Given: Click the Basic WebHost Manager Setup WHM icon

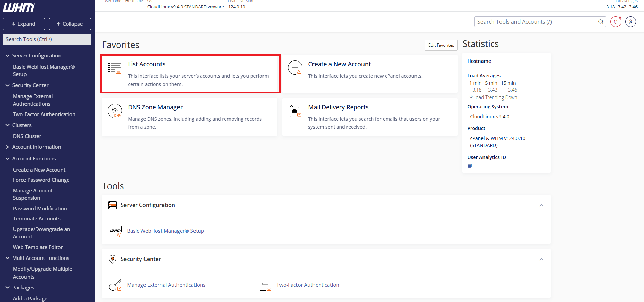Looking at the screenshot, I should [115, 231].
